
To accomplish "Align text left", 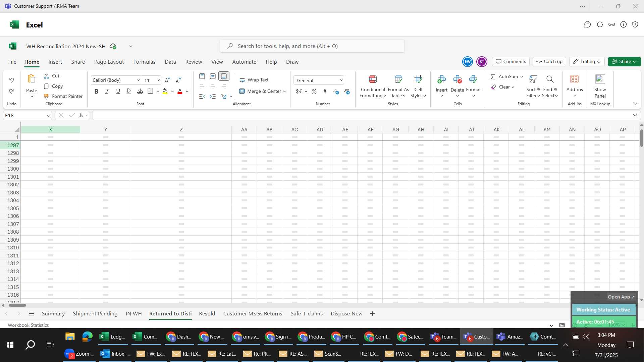I will click(x=202, y=86).
